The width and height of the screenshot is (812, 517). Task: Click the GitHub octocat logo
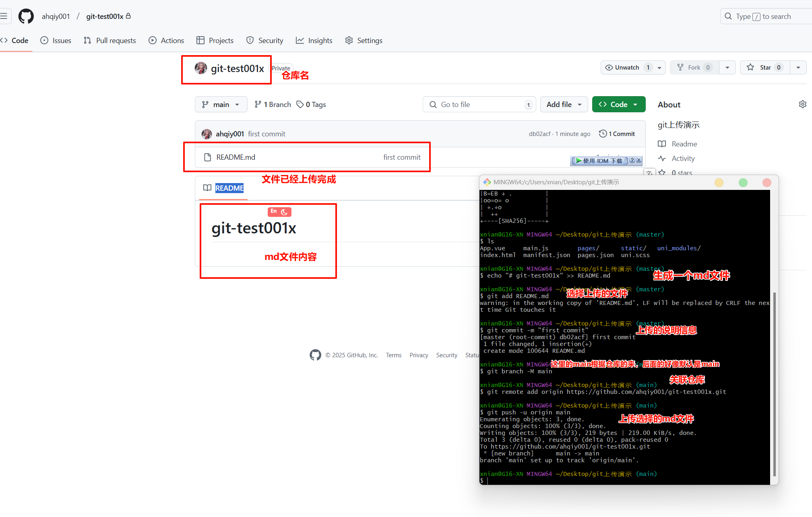coord(26,16)
